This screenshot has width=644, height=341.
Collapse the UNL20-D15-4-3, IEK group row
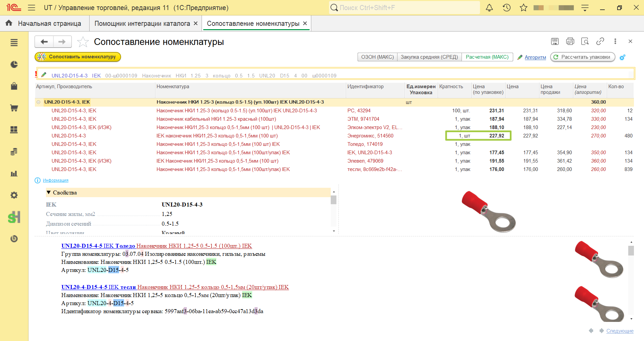pos(38,102)
